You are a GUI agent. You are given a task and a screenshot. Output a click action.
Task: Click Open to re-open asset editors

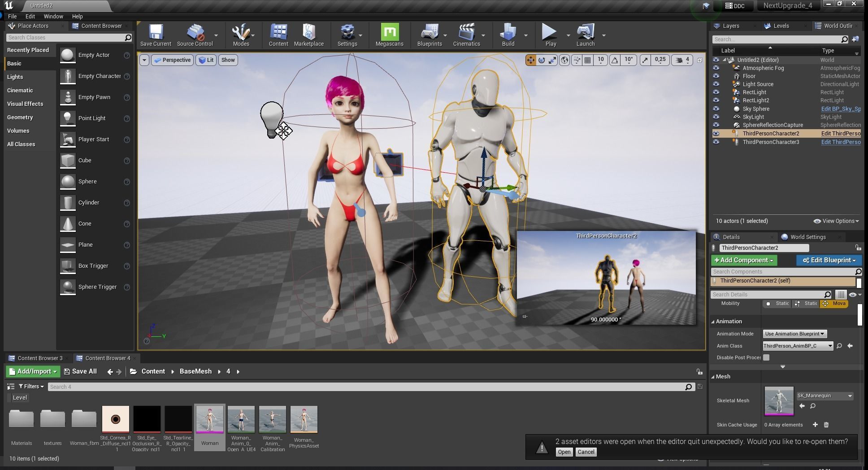pyautogui.click(x=564, y=452)
